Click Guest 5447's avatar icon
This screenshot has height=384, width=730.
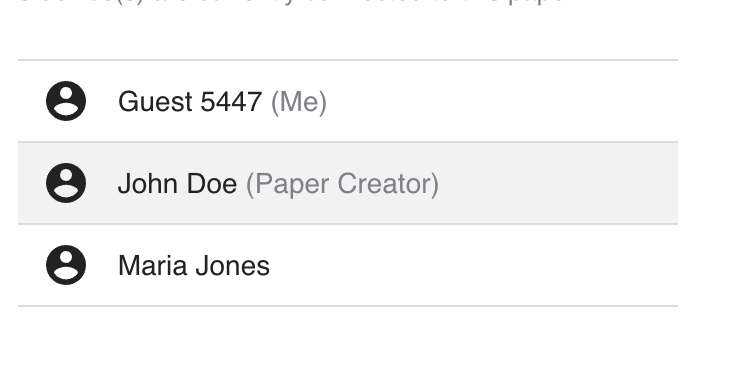pos(66,101)
